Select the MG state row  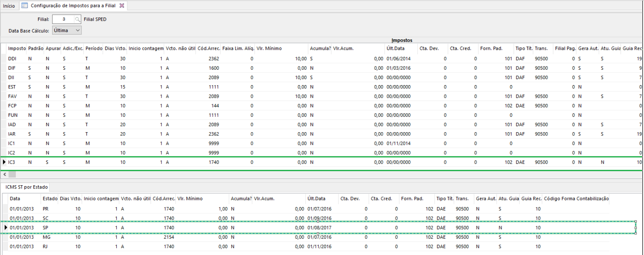click(x=46, y=237)
